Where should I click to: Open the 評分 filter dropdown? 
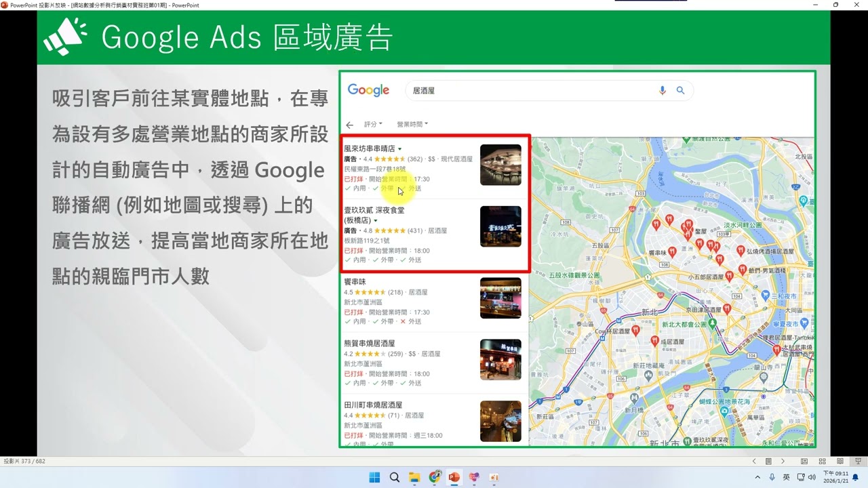tap(373, 124)
